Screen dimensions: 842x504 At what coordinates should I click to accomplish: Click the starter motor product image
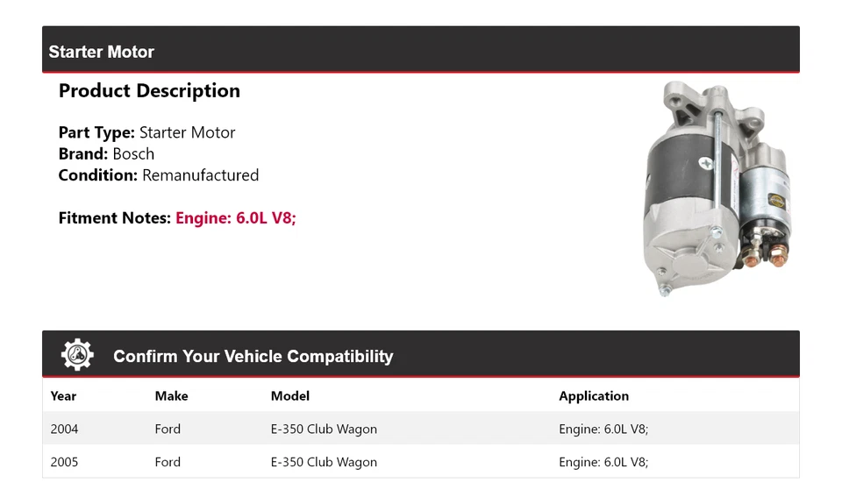pos(716,187)
